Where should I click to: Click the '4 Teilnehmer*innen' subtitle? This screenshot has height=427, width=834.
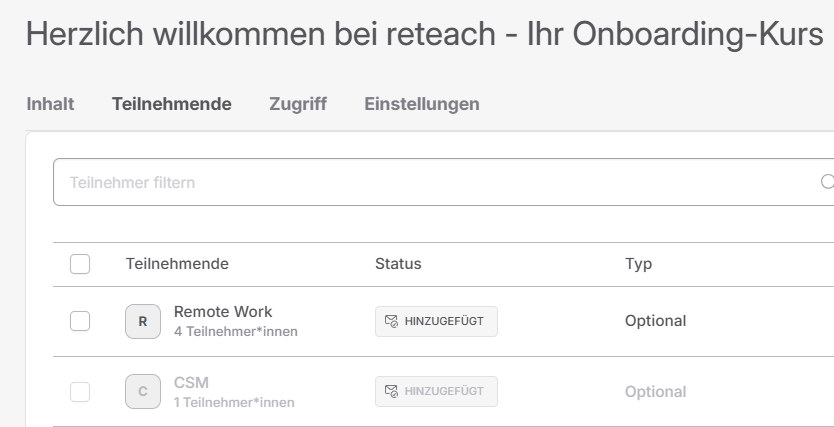click(236, 331)
